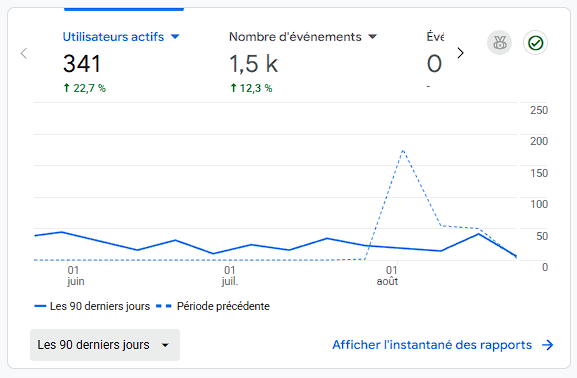Click the 100 y-axis value

pyautogui.click(x=539, y=204)
